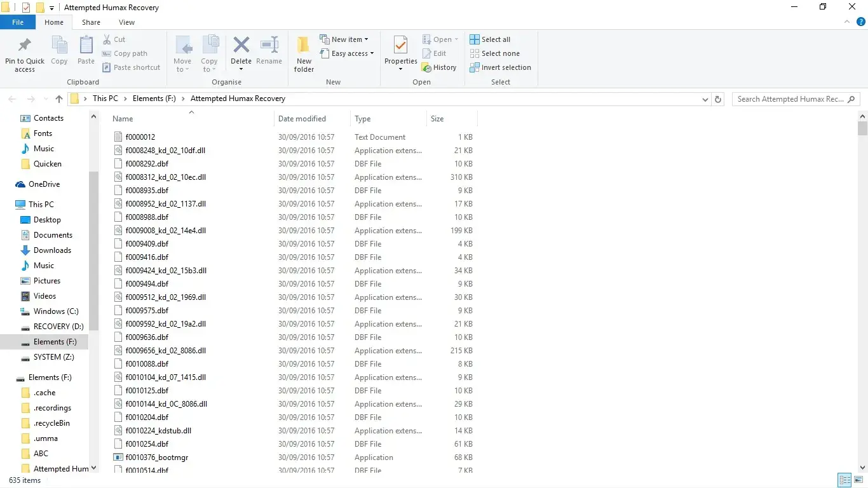The width and height of the screenshot is (868, 488).
Task: Select the f0010376_bootmgr application file
Action: pyautogui.click(x=156, y=457)
